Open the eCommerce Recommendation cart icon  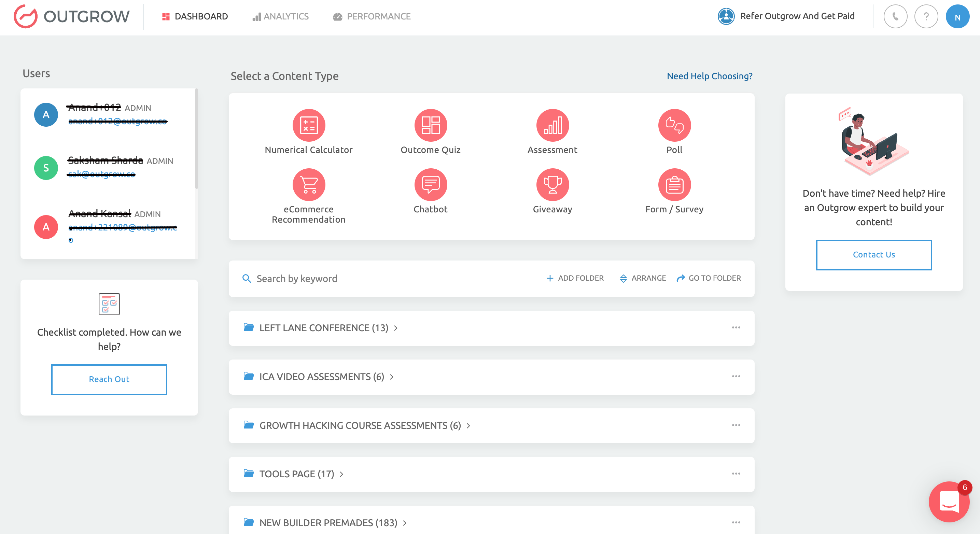[x=309, y=184]
